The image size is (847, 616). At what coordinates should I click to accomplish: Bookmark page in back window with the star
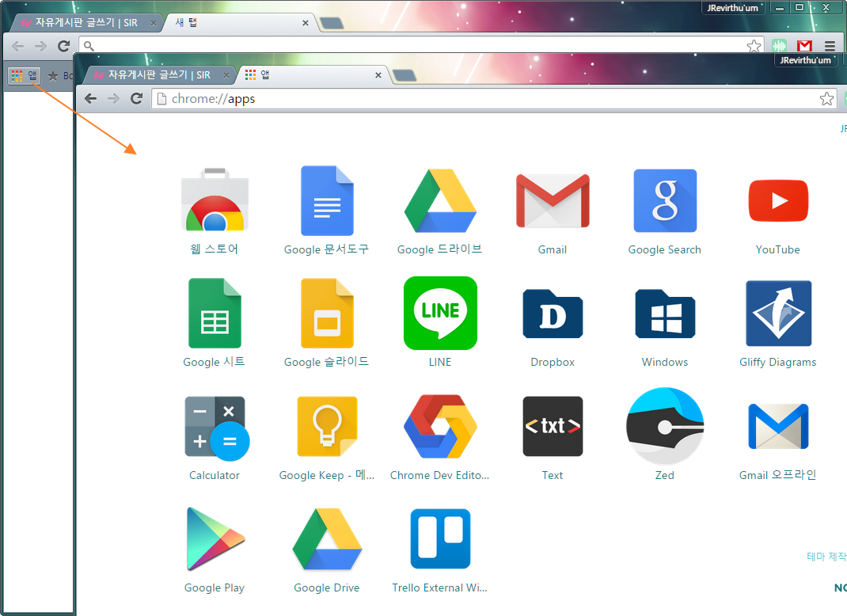click(x=754, y=46)
